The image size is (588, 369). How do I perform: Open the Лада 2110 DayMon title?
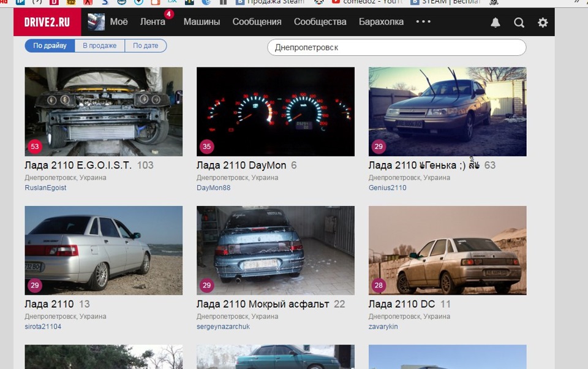pos(241,165)
